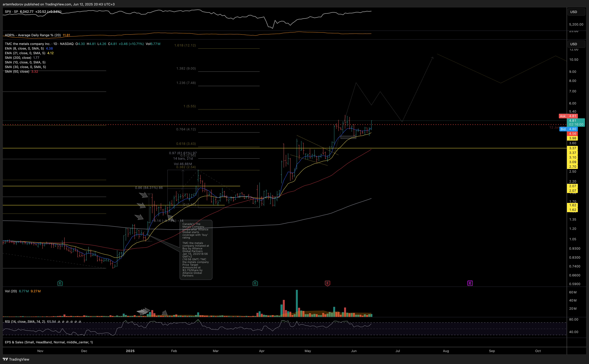
Task: Click the yellow 3.98 price axis label
Action: point(572,138)
